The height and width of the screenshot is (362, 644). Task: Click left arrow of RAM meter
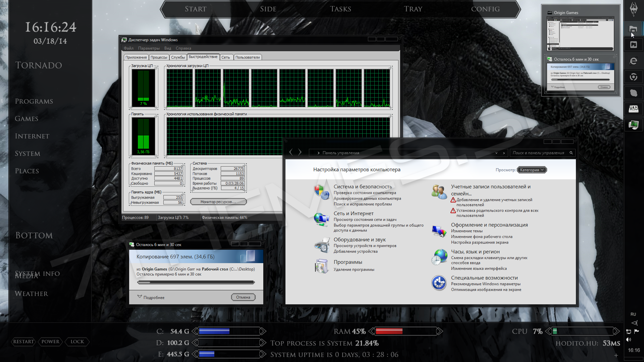point(372,331)
